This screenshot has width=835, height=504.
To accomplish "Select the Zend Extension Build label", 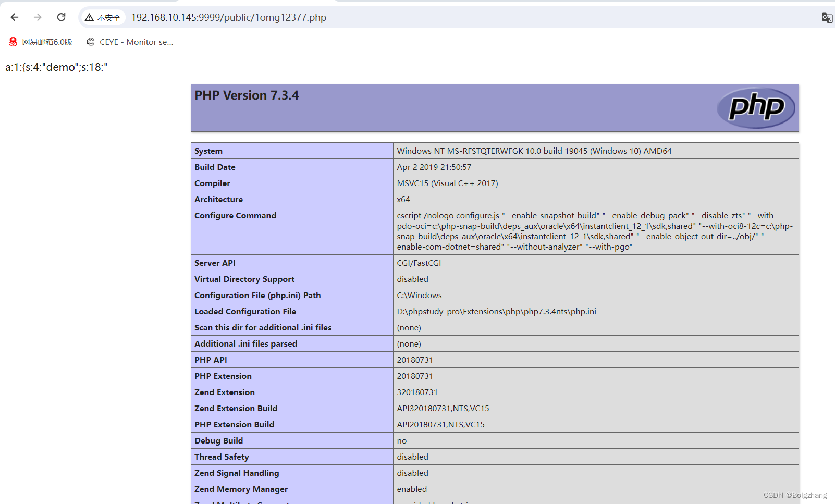I will pos(236,409).
